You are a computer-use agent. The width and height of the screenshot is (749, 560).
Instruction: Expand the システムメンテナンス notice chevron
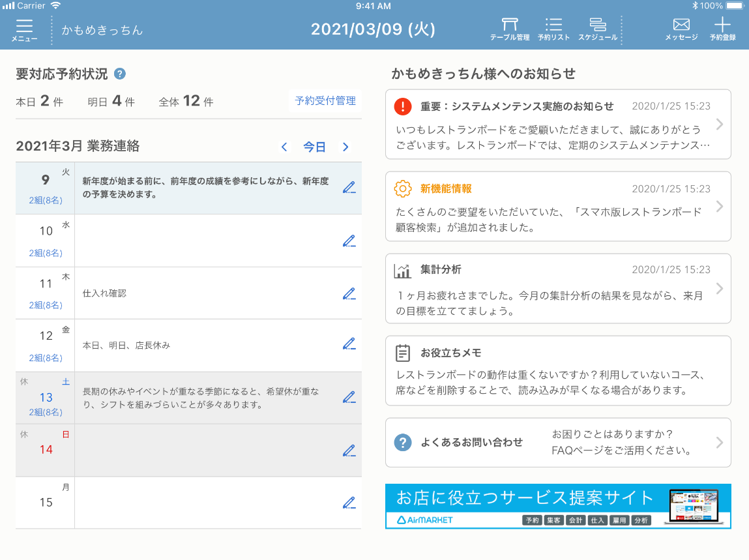click(720, 125)
